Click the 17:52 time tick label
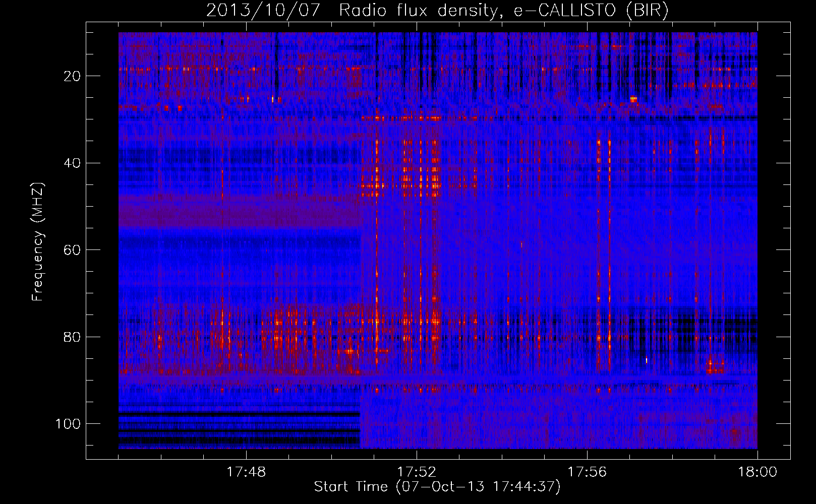The image size is (816, 504). click(417, 472)
